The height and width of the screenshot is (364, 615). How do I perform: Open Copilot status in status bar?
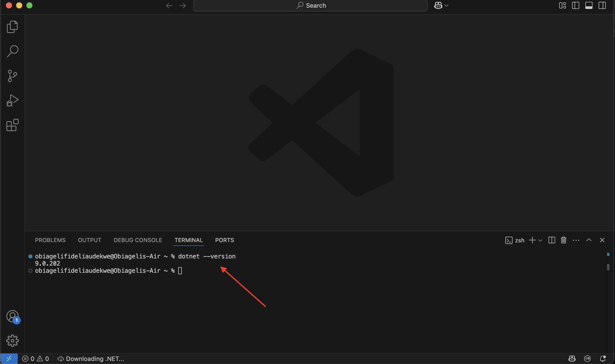pos(572,359)
